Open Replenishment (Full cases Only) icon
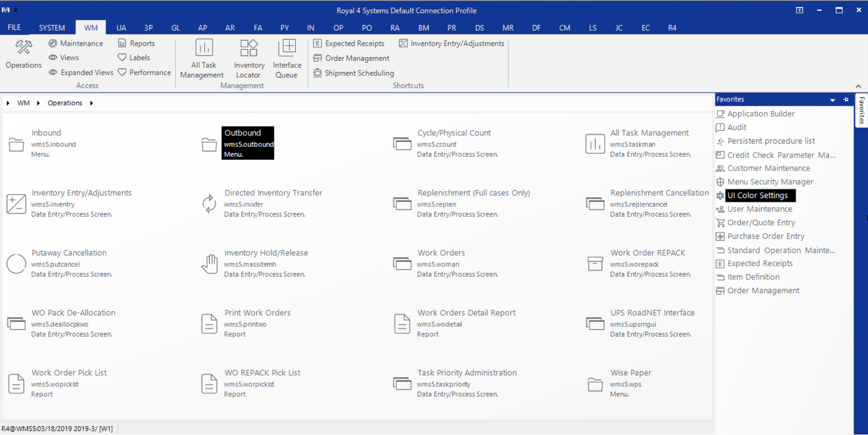Viewport: 868px width, 435px height. (402, 204)
